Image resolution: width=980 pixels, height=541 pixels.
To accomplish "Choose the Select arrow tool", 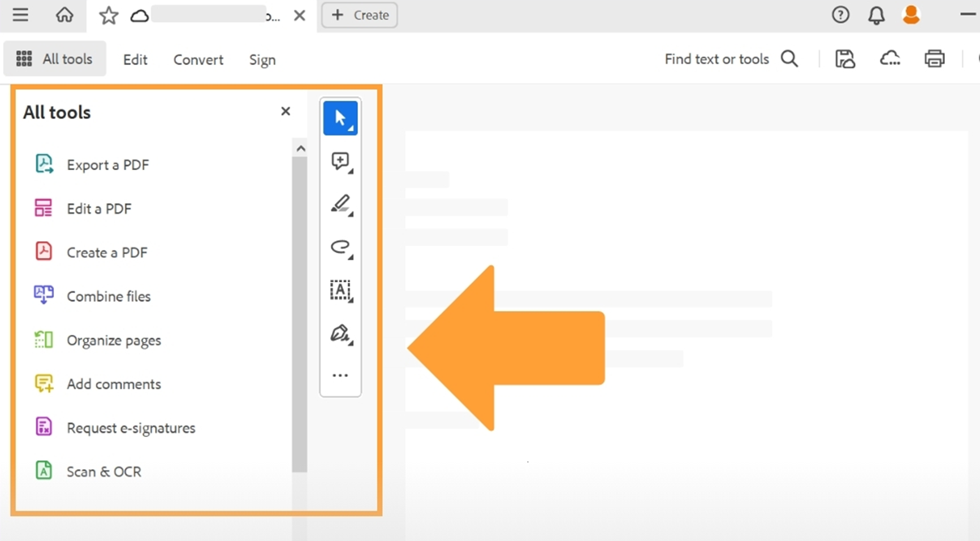I will pyautogui.click(x=340, y=118).
